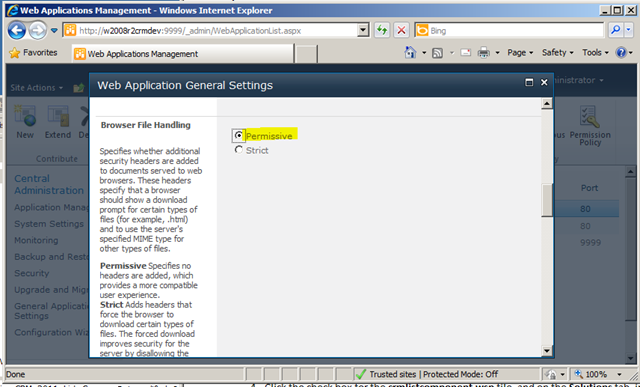Open the Page menu
This screenshot has width=640, height=387.
coord(520,53)
